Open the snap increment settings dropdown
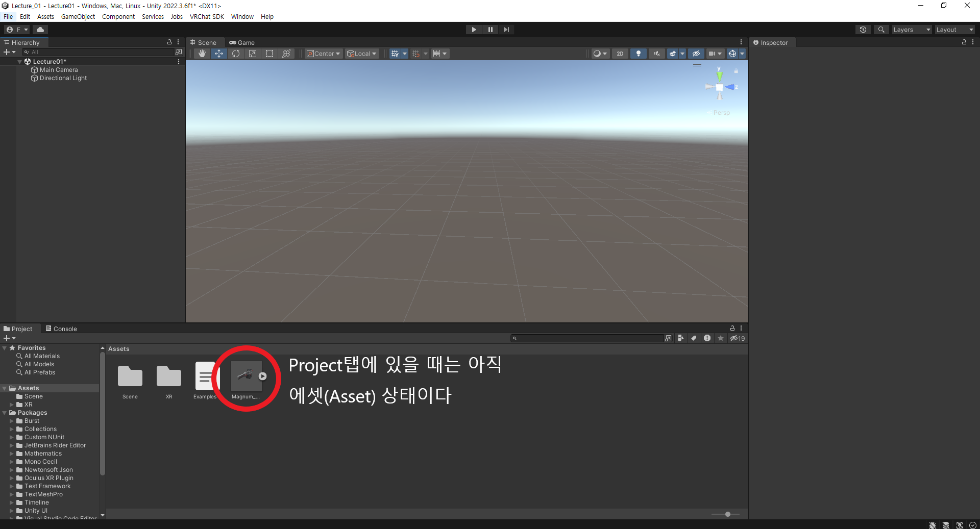This screenshot has width=980, height=529. [x=440, y=54]
